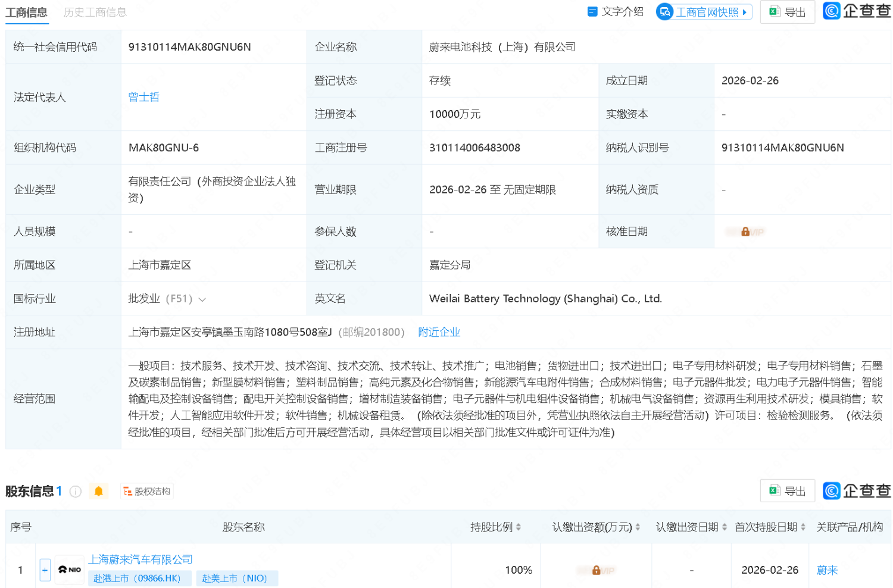Select the 工商信息 tab
The width and height of the screenshot is (893, 588).
coord(27,12)
